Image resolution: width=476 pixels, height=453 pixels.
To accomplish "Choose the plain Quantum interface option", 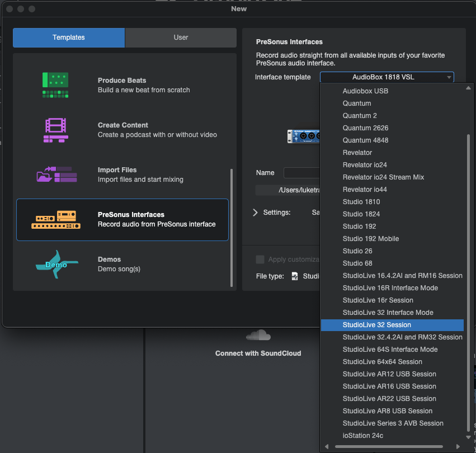I will [392, 103].
